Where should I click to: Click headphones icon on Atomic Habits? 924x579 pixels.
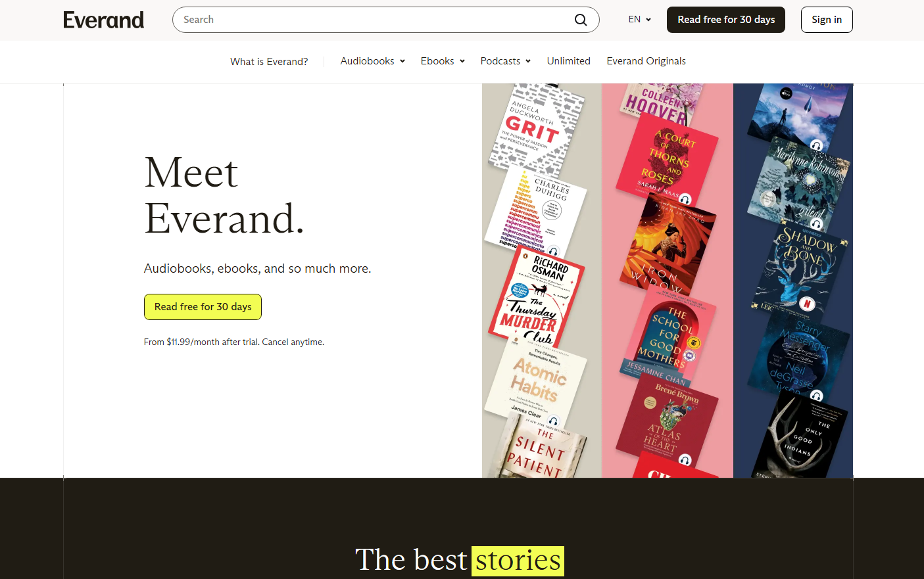coord(554,421)
